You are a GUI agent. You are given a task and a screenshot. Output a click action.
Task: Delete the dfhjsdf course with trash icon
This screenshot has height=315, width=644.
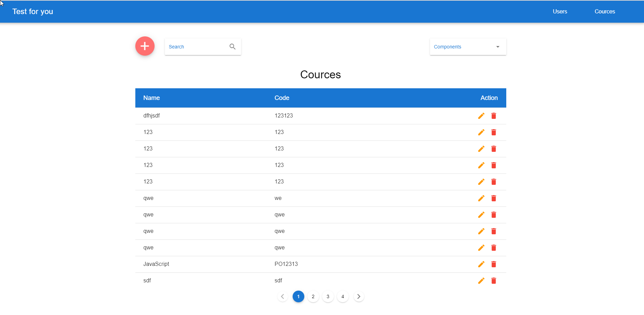pos(494,116)
